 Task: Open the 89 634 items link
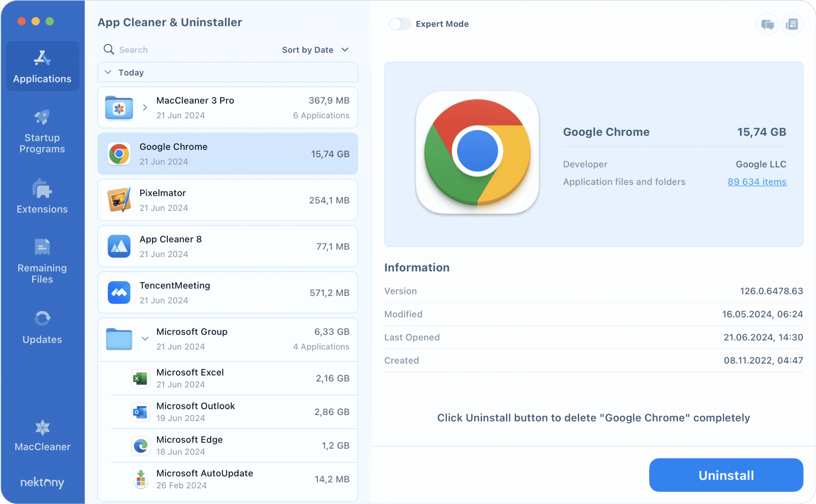(757, 182)
